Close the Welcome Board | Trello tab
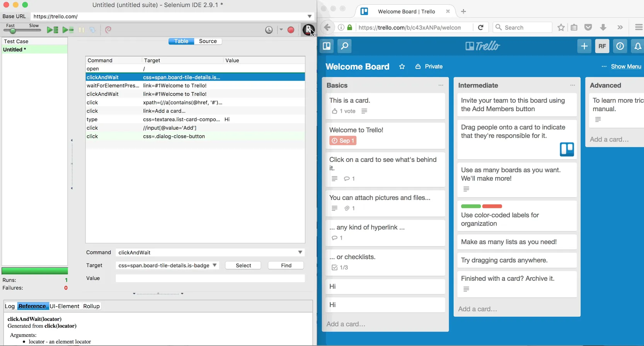 click(448, 12)
